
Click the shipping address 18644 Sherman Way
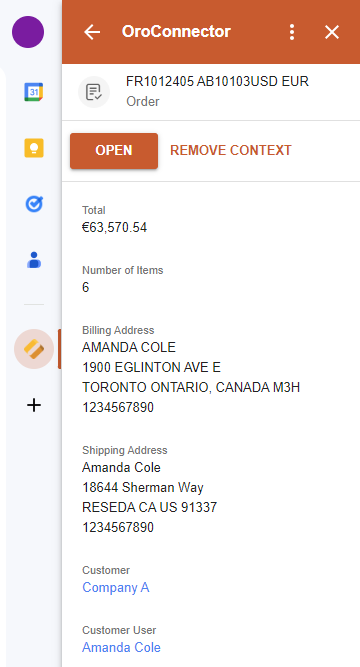[143, 487]
